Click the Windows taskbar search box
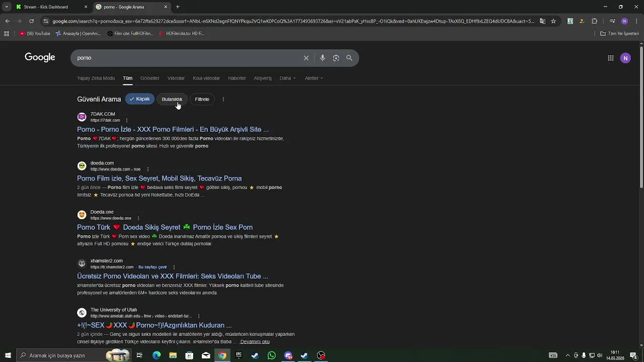The width and height of the screenshot is (644, 362). coord(74,355)
